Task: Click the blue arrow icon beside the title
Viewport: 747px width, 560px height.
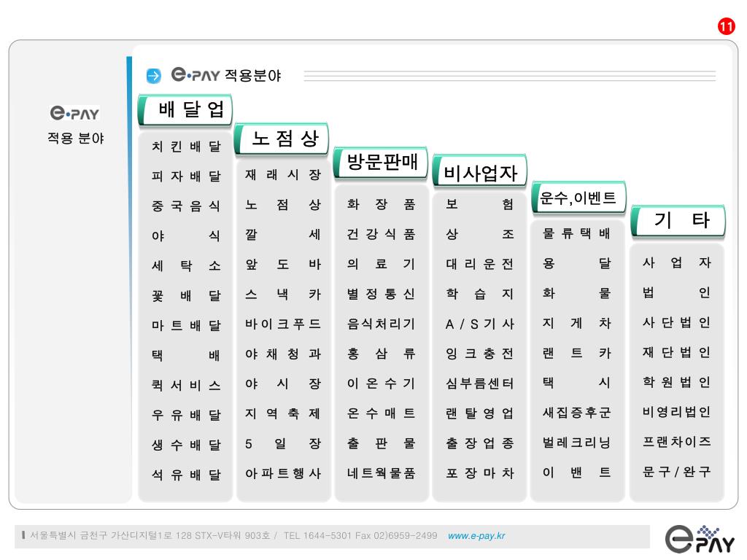Action: click(x=153, y=76)
